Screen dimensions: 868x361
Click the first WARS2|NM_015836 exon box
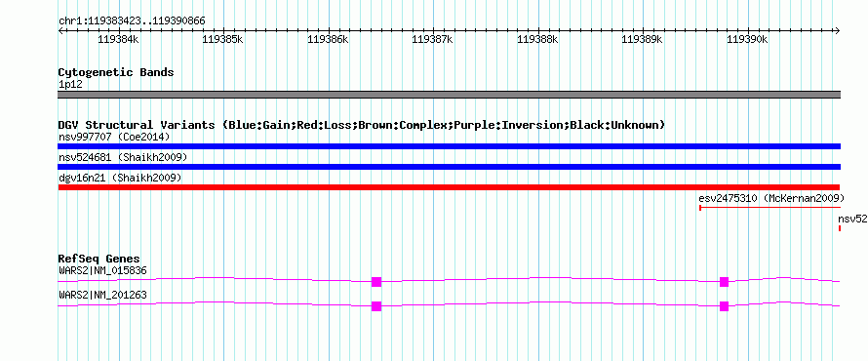coord(376,281)
